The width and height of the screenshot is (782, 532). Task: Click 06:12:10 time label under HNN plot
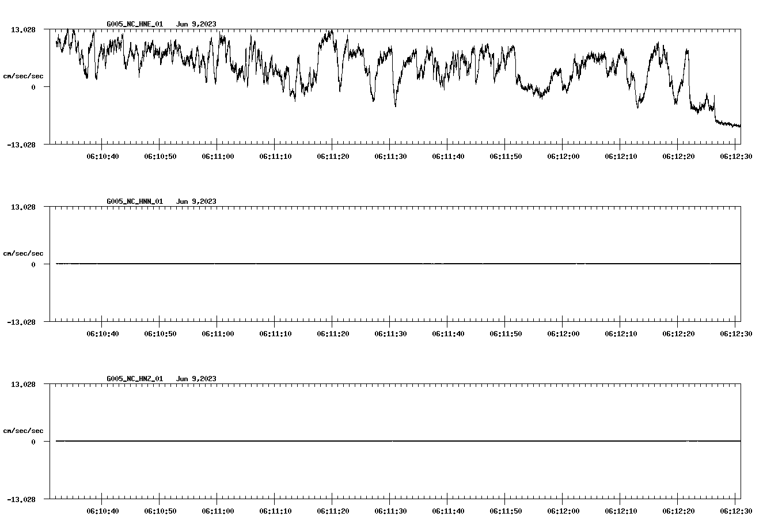(621, 334)
